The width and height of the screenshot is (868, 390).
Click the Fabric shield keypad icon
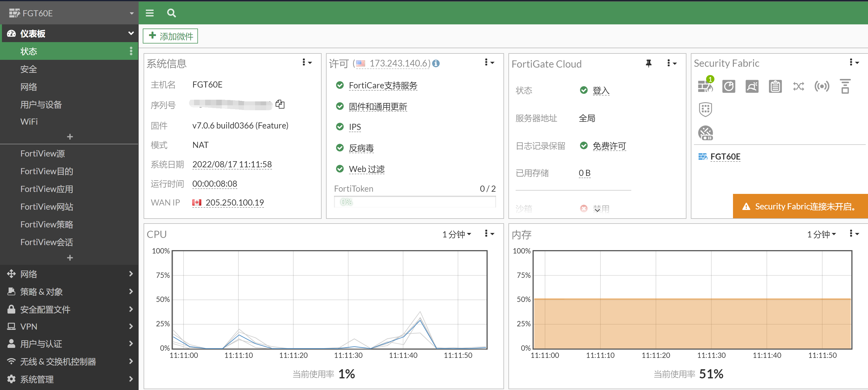705,109
